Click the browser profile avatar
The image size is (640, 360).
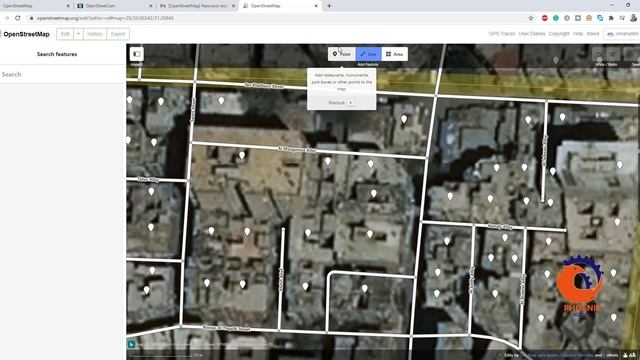[633, 18]
